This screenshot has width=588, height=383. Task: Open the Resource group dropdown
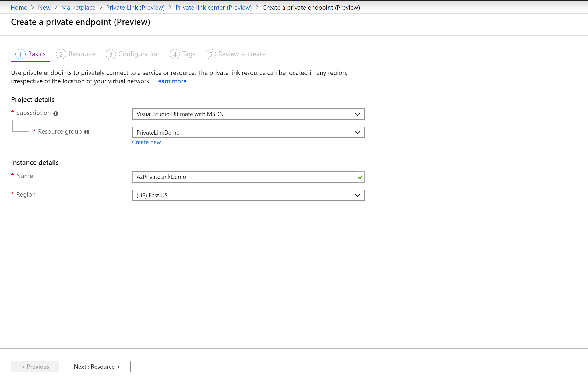pyautogui.click(x=248, y=133)
